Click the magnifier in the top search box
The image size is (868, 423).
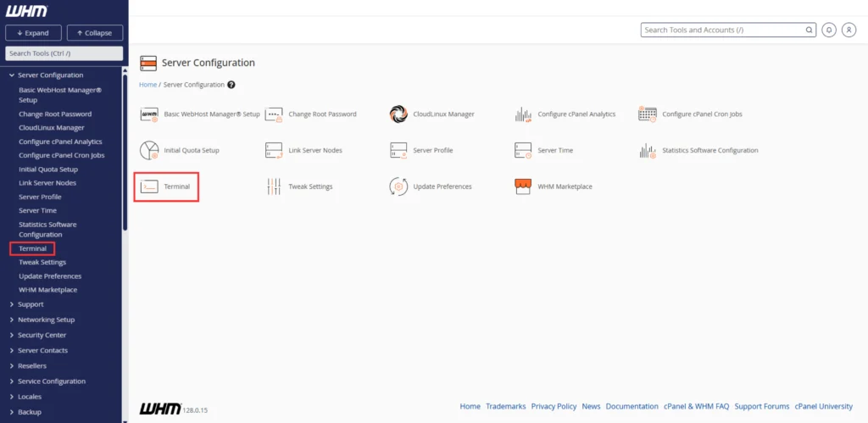(x=809, y=30)
